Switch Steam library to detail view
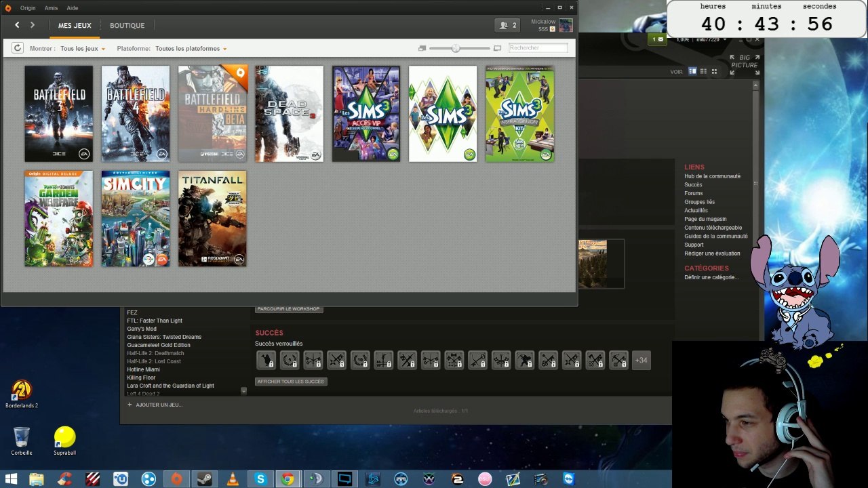The image size is (868, 488). pyautogui.click(x=692, y=71)
